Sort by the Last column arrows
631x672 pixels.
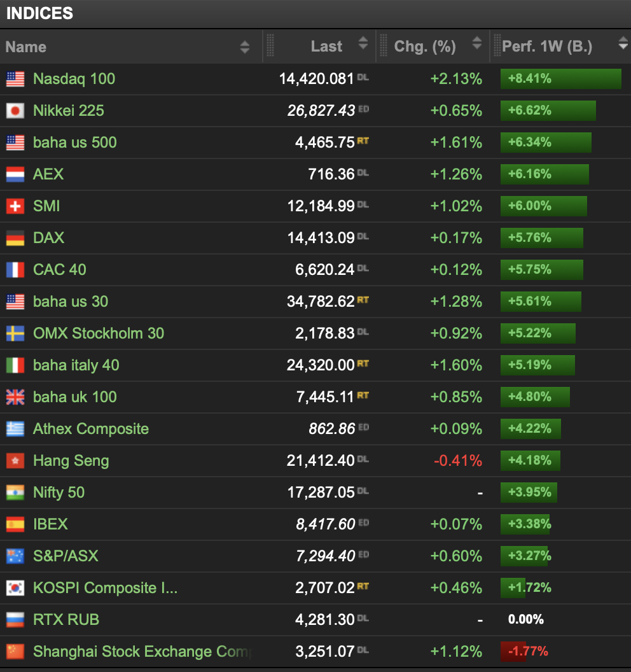tap(363, 43)
